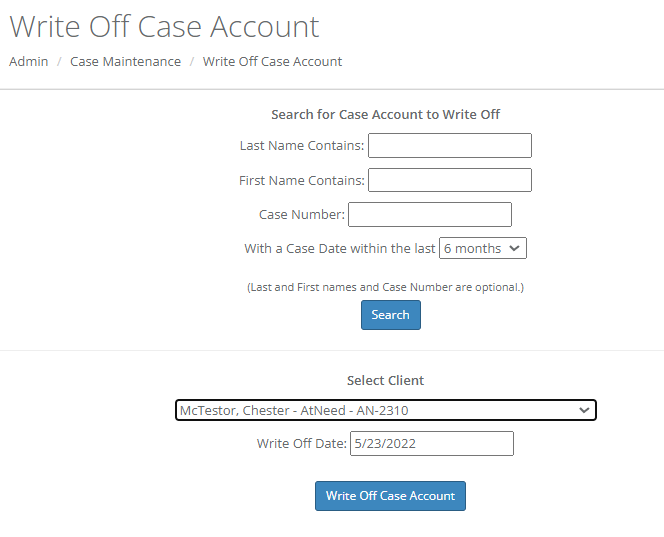Click the Write Off Case Account breadcrumb
664x537 pixels.
[272, 61]
